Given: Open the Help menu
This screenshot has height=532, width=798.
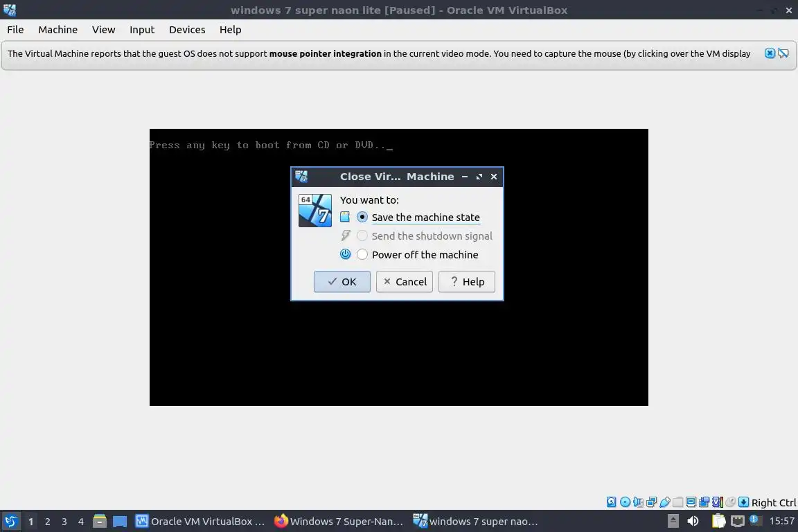Looking at the screenshot, I should coord(230,30).
